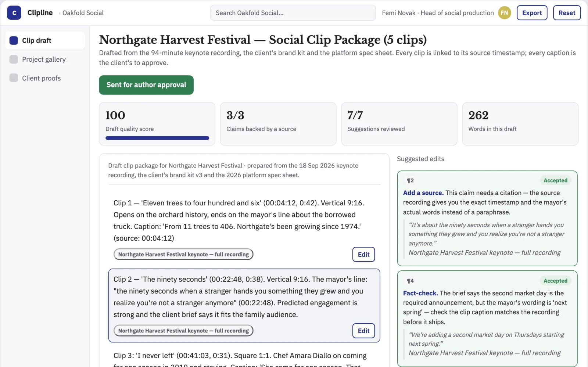Click the Draft quality score progress bar
The image size is (588, 367).
click(157, 138)
